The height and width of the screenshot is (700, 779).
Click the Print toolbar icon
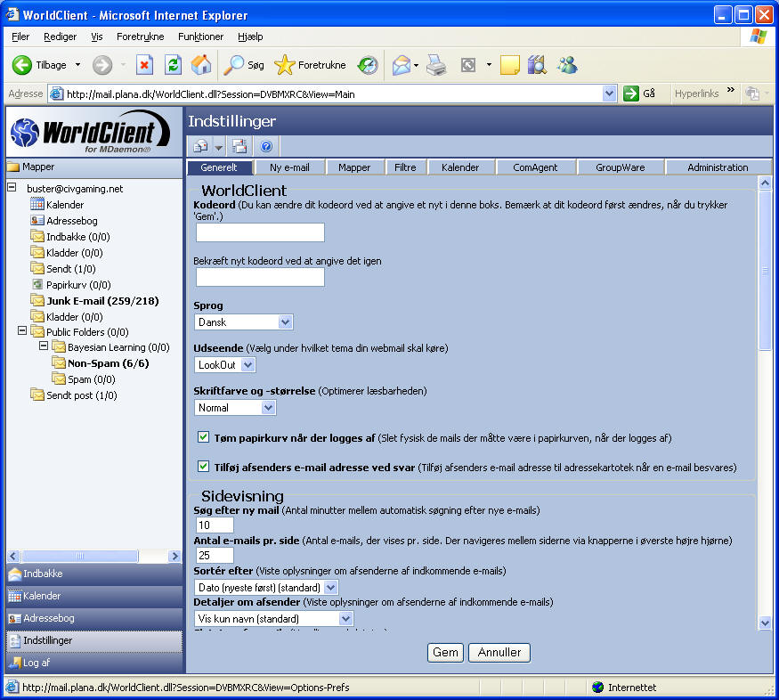[x=435, y=65]
